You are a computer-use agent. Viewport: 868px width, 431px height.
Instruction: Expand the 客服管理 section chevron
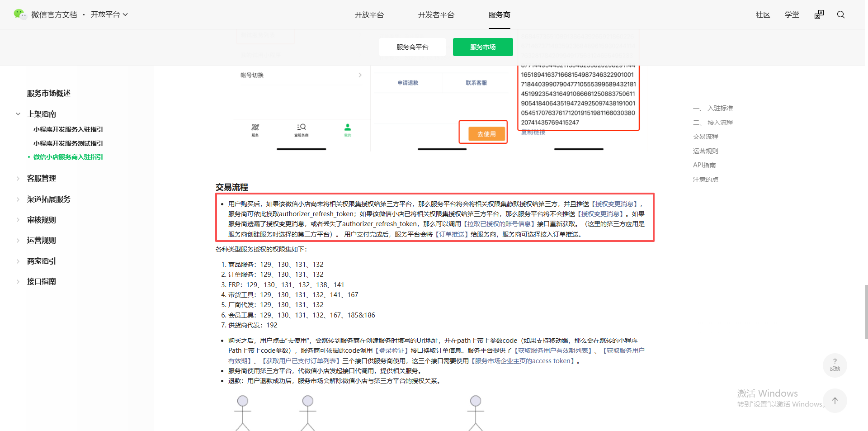point(18,179)
